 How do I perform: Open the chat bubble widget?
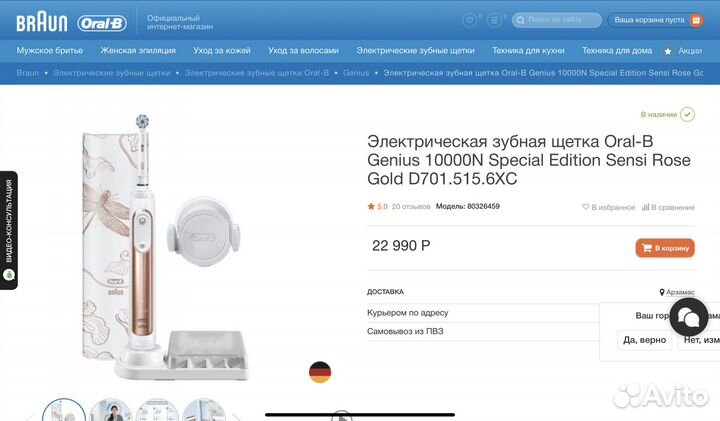(x=688, y=317)
